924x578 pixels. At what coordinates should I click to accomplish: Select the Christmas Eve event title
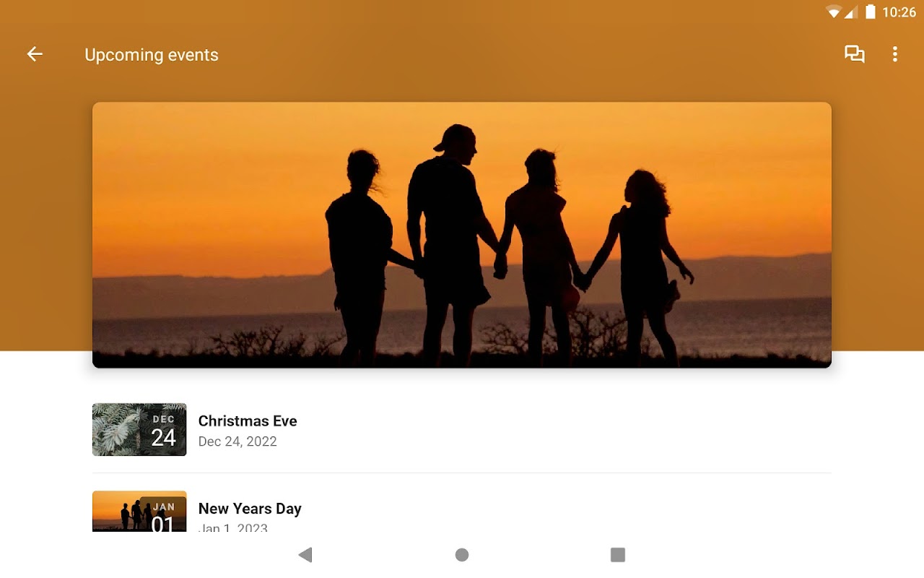tap(248, 420)
